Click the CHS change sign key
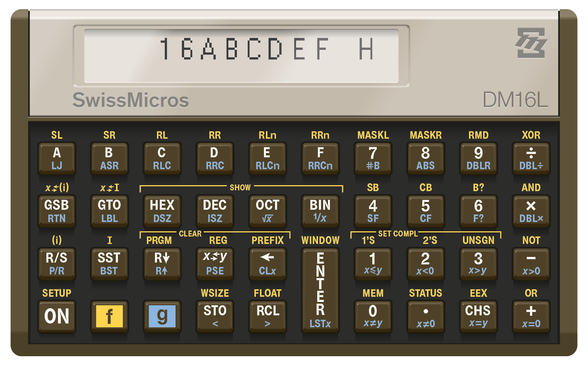 (x=479, y=317)
